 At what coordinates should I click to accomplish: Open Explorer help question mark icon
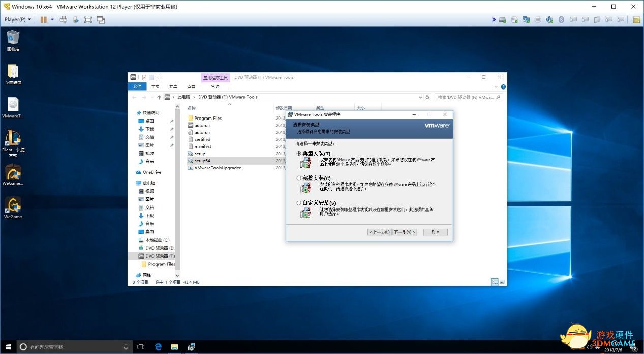[x=503, y=86]
